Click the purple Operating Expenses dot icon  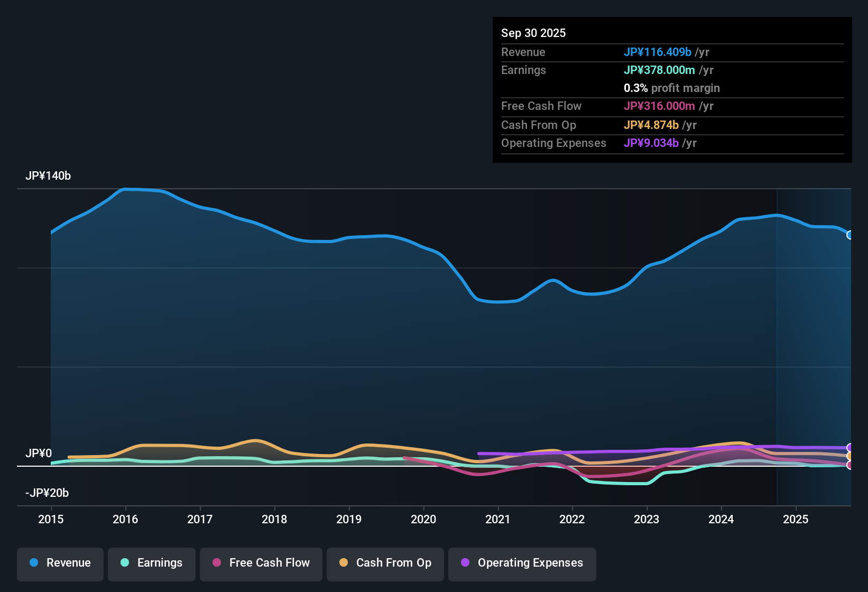tap(464, 563)
